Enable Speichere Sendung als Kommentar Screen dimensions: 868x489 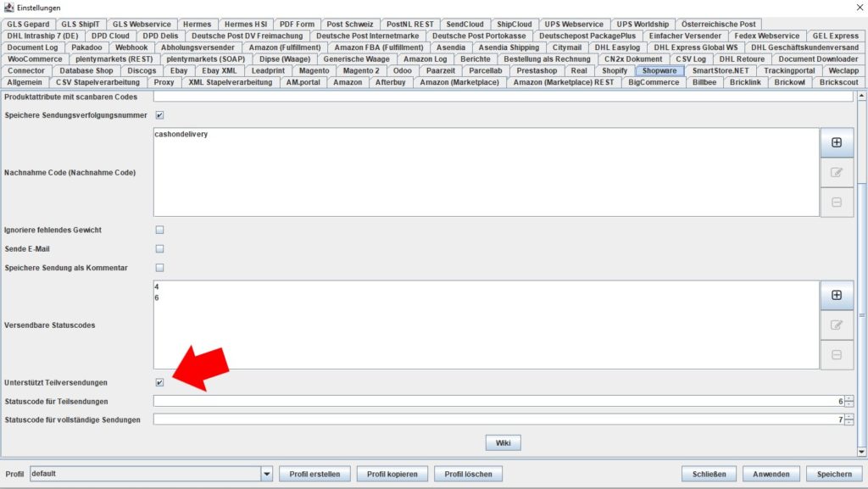pos(159,268)
